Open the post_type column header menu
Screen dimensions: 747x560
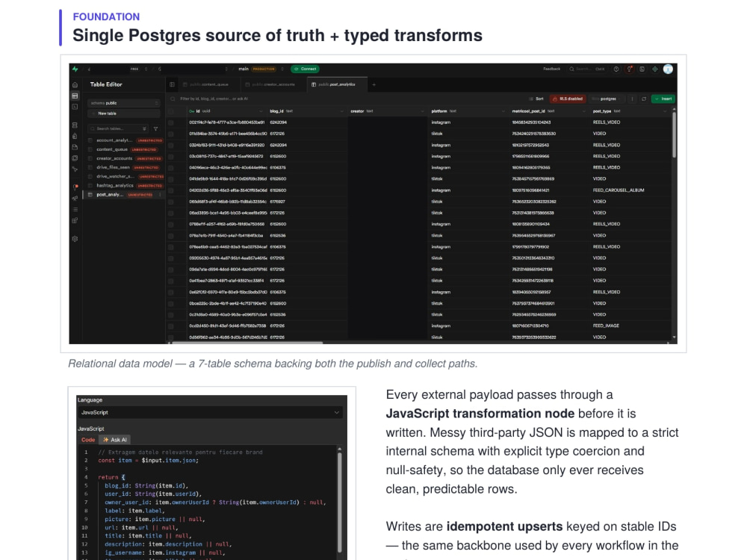click(665, 111)
